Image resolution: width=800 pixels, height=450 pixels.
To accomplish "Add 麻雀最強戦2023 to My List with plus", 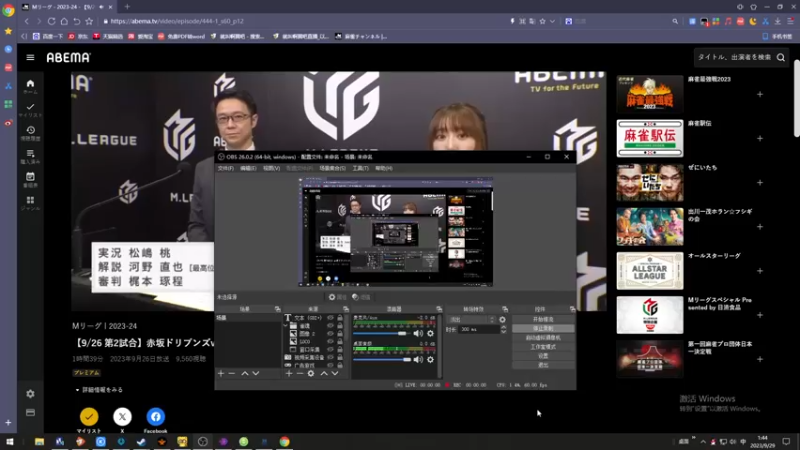I will click(x=760, y=94).
